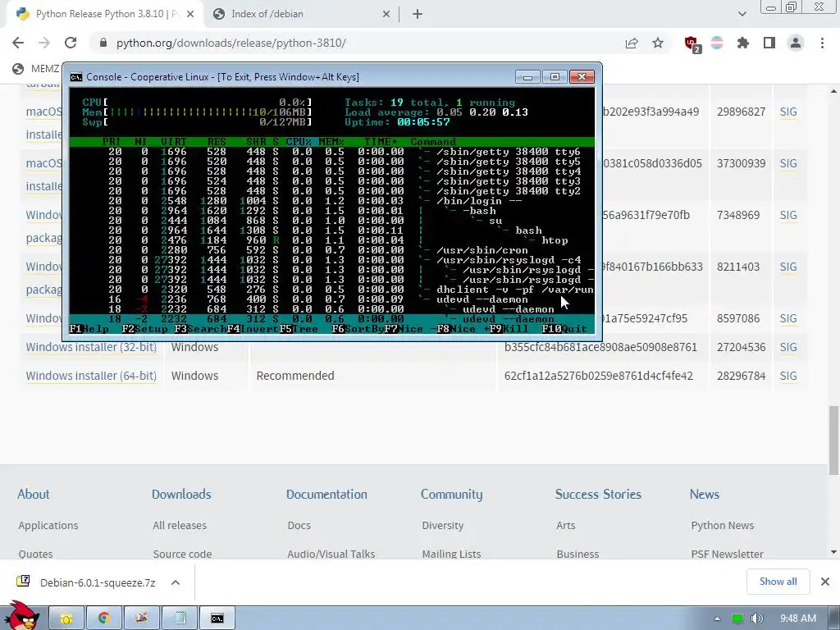Click the address bar URL field

[354, 43]
